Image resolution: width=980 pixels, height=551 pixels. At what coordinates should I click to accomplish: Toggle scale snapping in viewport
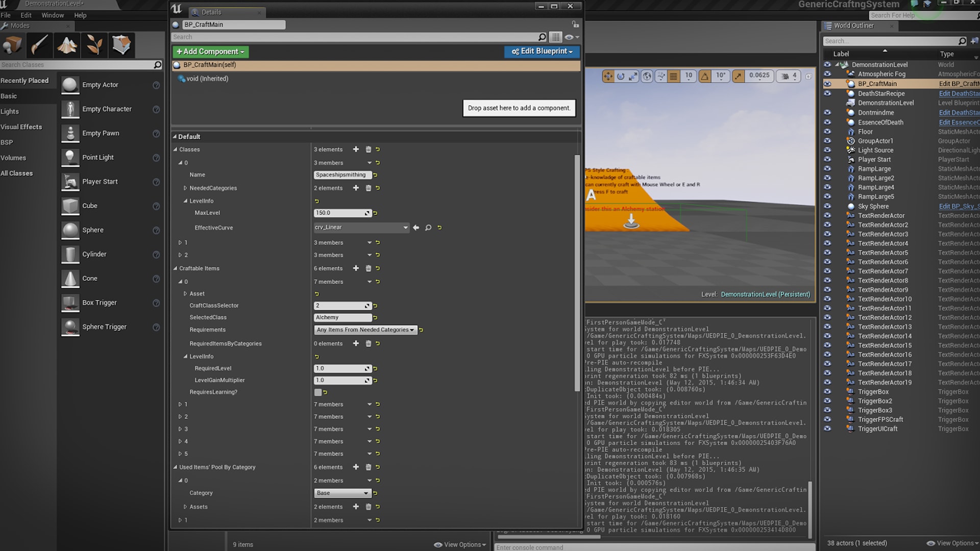pos(738,76)
